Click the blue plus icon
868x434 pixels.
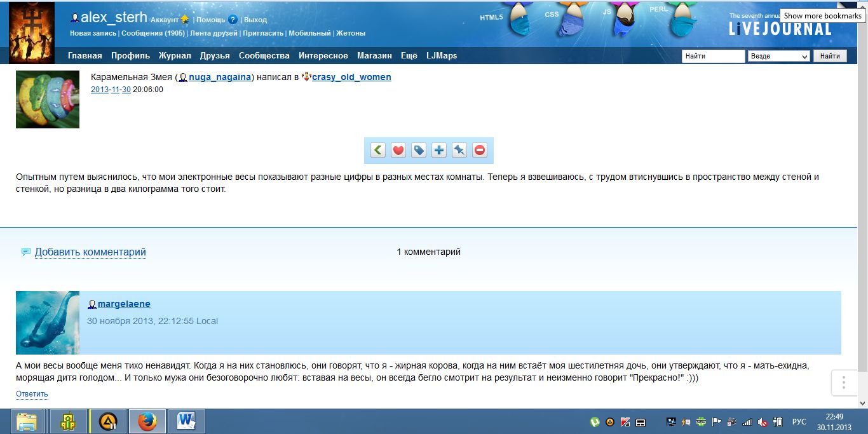pos(439,151)
